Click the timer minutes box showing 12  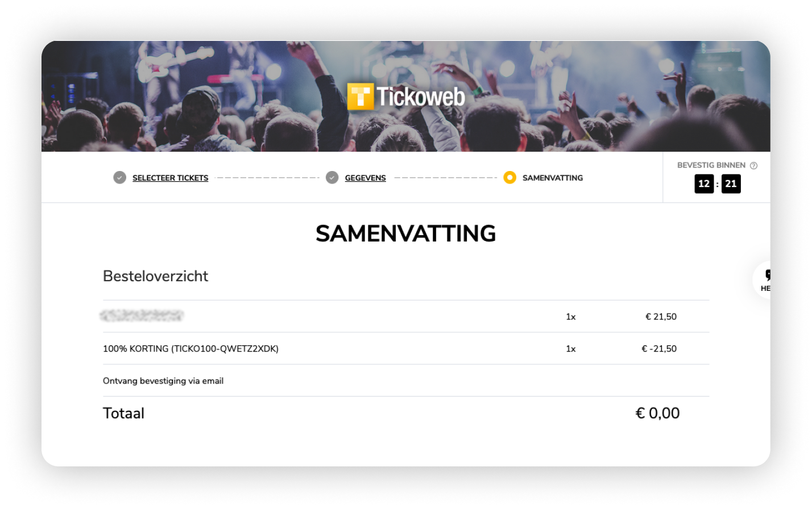pyautogui.click(x=704, y=183)
